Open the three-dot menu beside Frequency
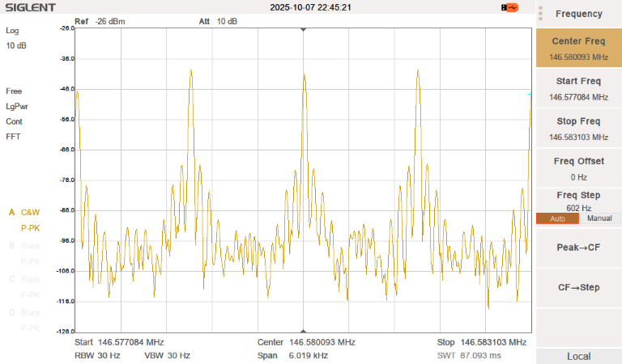 (540, 14)
